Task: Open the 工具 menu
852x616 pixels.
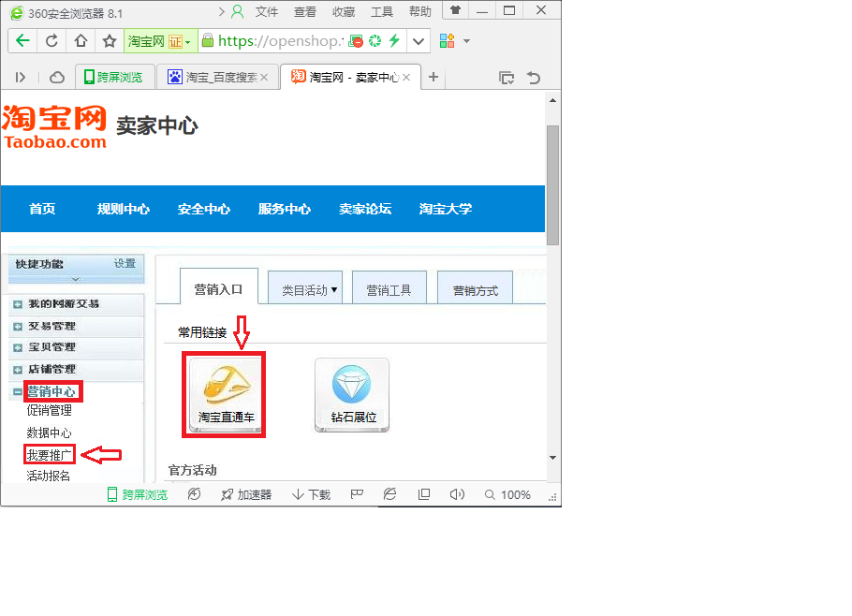Action: 381,12
